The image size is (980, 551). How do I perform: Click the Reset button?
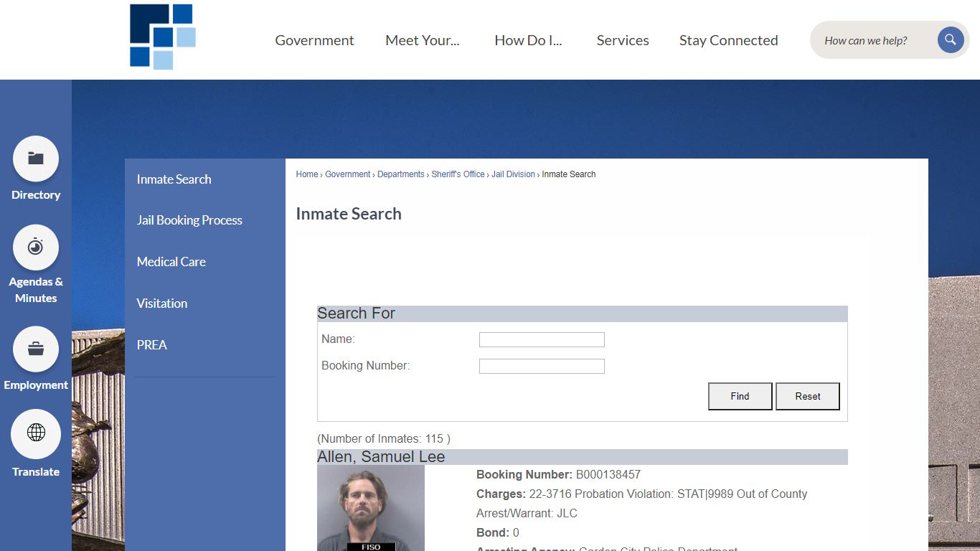(x=808, y=396)
